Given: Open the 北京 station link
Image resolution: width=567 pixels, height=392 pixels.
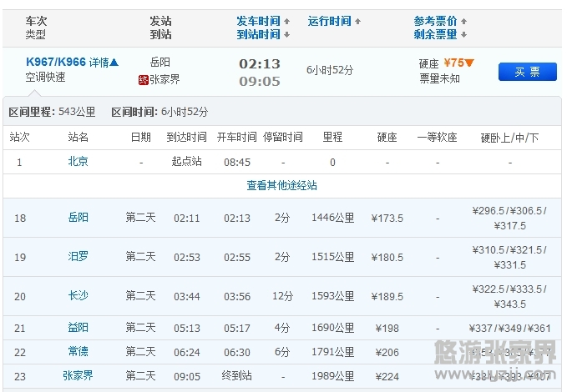Looking at the screenshot, I should pos(78,162).
